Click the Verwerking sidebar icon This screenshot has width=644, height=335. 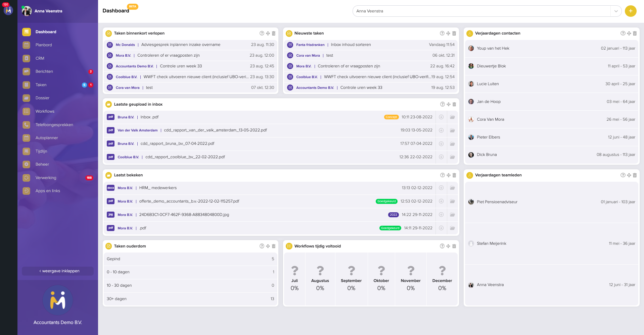pyautogui.click(x=27, y=178)
